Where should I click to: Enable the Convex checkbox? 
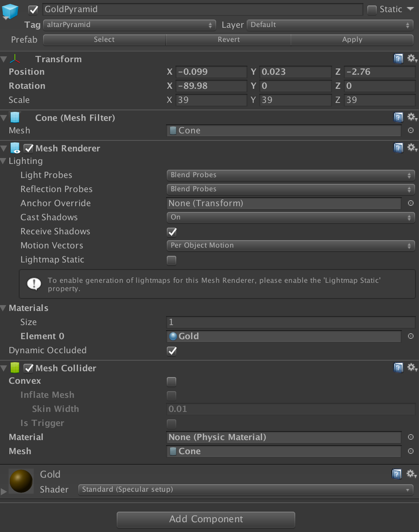point(172,381)
